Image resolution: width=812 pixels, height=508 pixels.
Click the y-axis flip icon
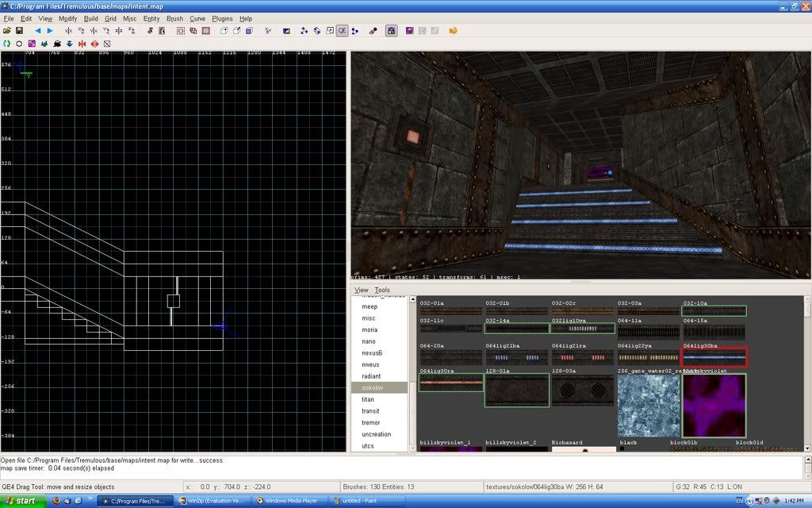click(94, 31)
